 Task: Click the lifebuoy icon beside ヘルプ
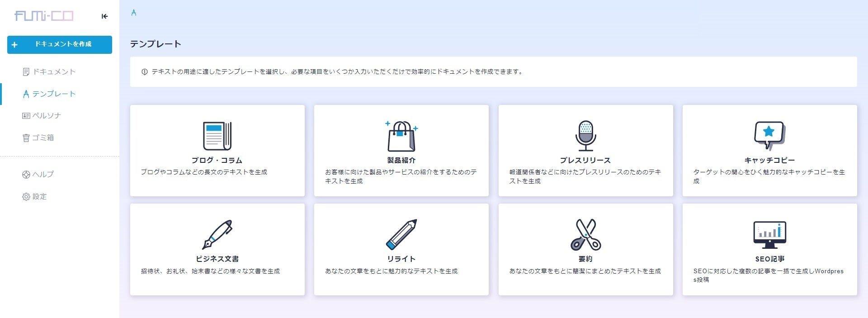26,175
